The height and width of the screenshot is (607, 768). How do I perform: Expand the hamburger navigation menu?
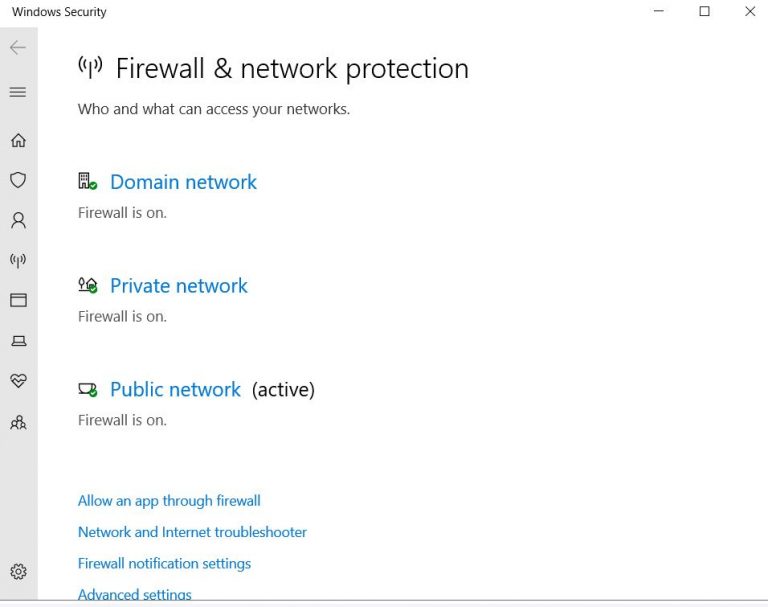coord(18,92)
